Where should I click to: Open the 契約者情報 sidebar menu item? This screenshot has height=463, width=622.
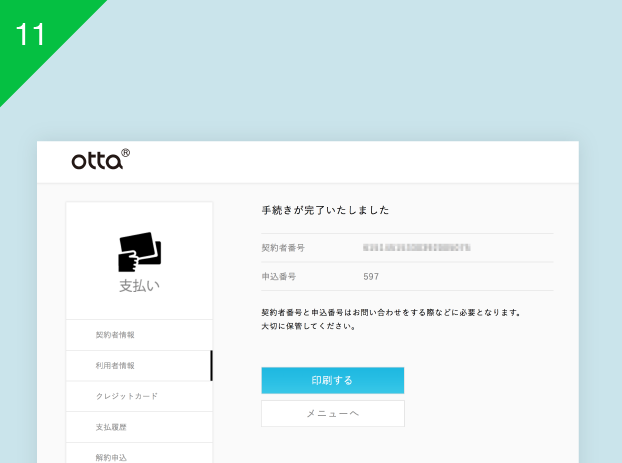115,335
